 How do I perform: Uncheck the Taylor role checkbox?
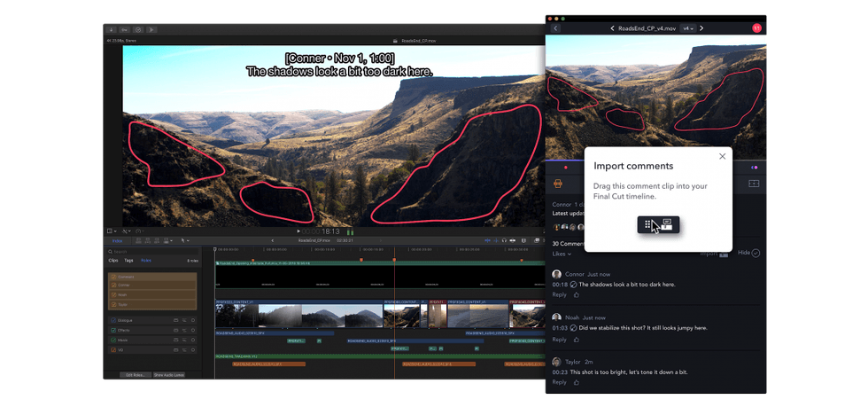tap(113, 304)
